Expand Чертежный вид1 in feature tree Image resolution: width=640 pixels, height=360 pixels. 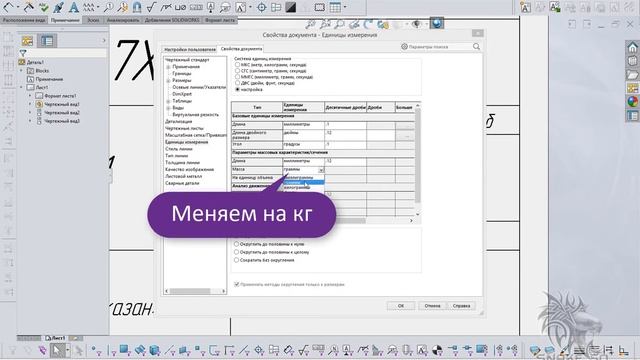tap(30, 104)
